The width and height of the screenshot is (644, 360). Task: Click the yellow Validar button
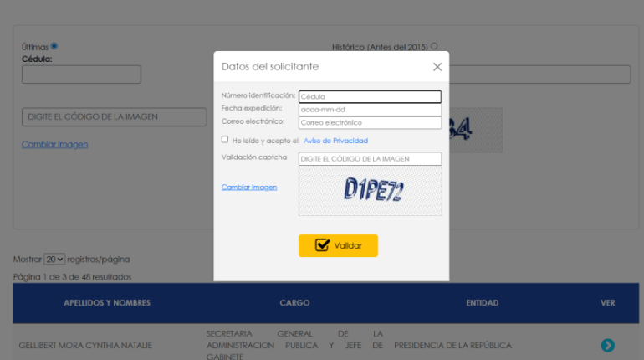click(338, 246)
